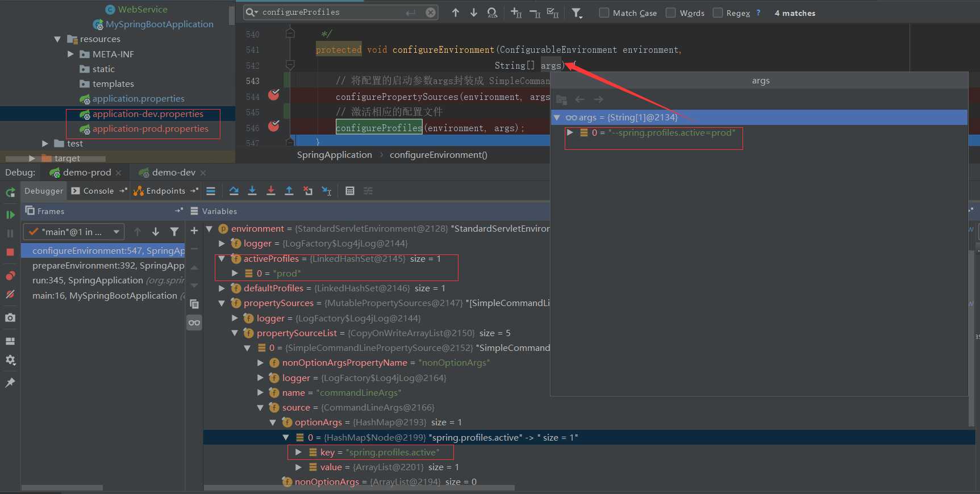The image size is (980, 494).
Task: Find all occurrences in search bar
Action: 493,12
